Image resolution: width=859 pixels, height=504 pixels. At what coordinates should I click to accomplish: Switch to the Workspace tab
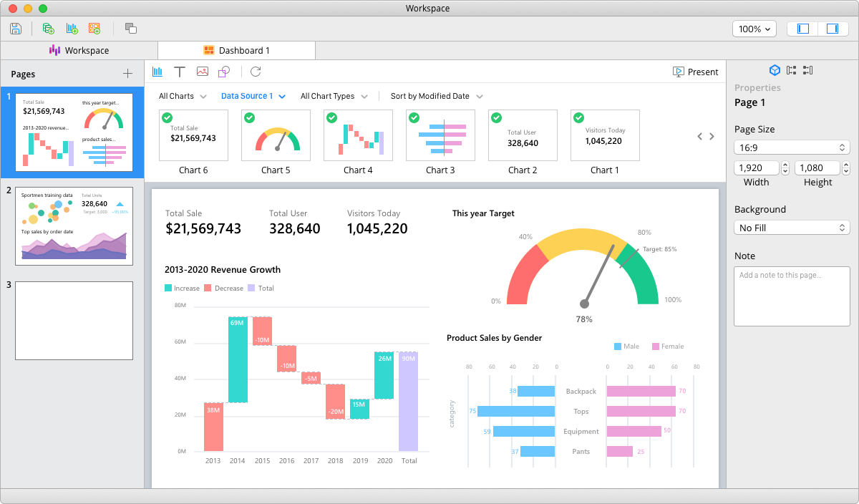click(x=79, y=50)
